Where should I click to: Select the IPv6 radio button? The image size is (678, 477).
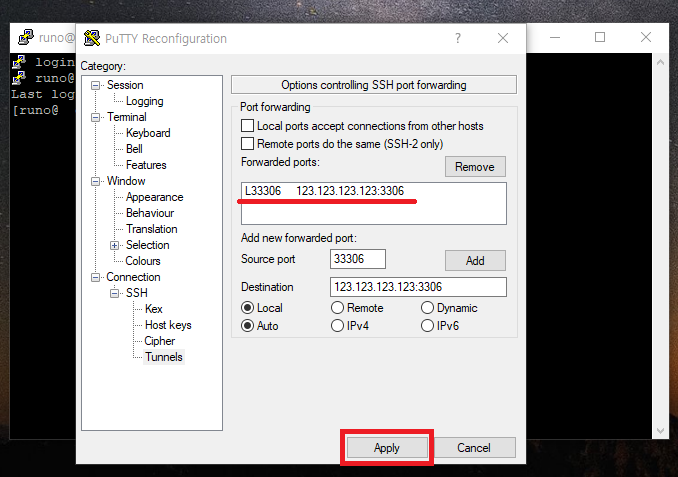pyautogui.click(x=427, y=326)
